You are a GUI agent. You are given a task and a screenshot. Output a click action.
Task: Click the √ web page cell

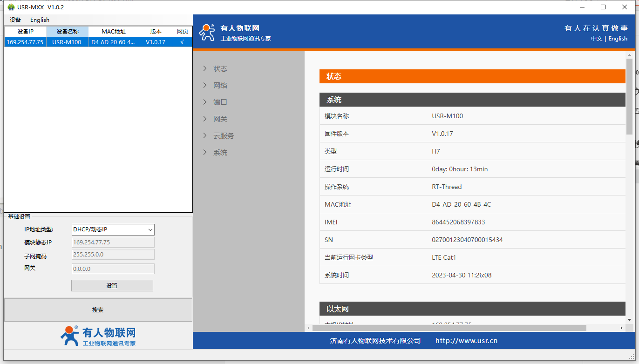[x=182, y=42]
